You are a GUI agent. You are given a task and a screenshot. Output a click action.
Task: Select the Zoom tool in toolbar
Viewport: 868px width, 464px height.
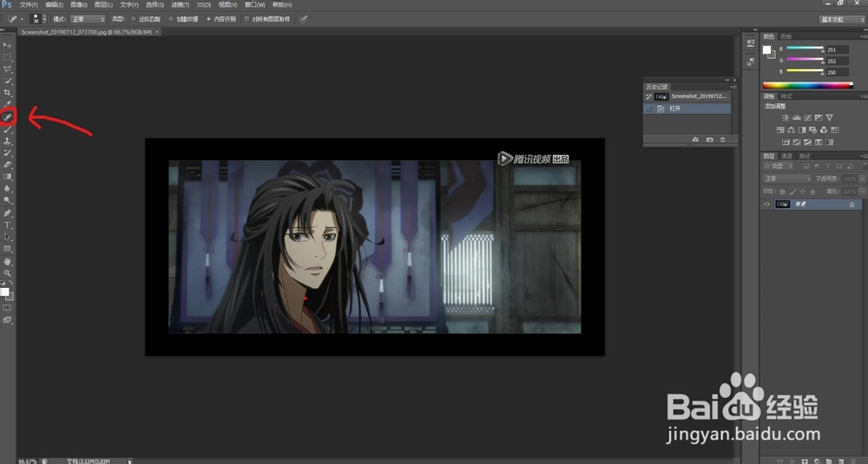tap(7, 273)
